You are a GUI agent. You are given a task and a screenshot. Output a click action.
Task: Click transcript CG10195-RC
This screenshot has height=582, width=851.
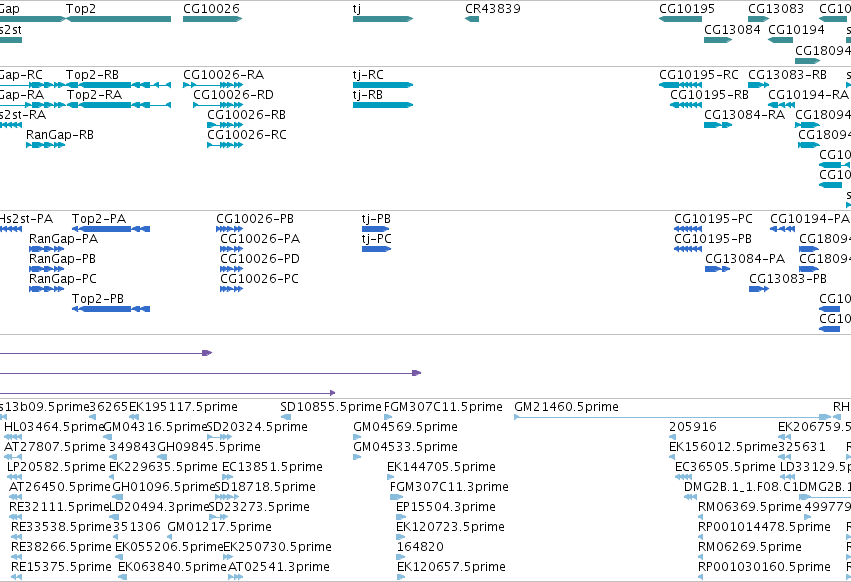[699, 74]
